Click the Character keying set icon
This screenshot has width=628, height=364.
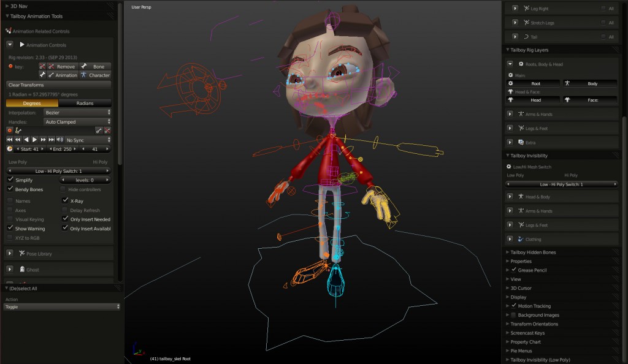[x=84, y=75]
